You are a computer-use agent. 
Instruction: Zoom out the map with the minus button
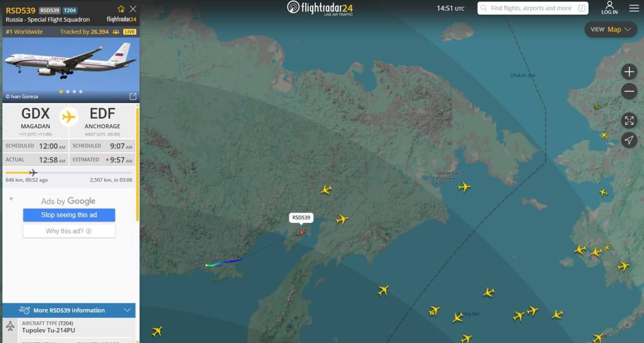pos(629,91)
